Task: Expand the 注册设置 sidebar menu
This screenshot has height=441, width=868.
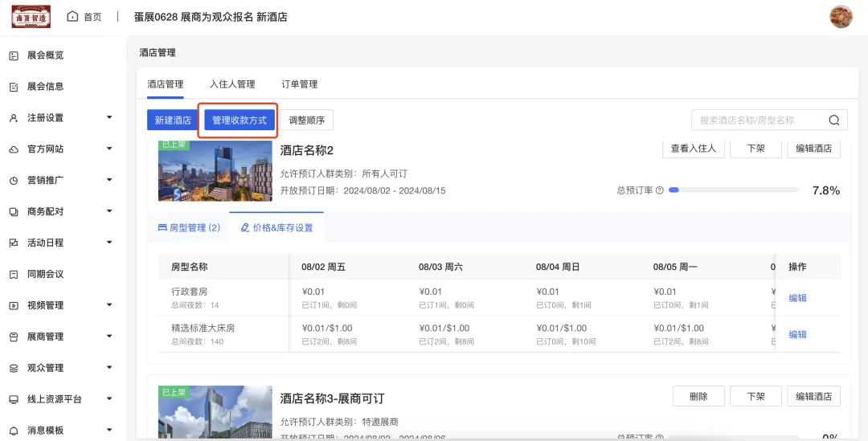Action: point(109,117)
